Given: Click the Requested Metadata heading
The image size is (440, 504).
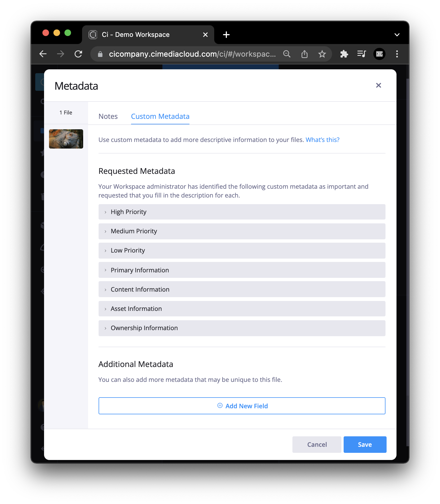Looking at the screenshot, I should pyautogui.click(x=137, y=171).
